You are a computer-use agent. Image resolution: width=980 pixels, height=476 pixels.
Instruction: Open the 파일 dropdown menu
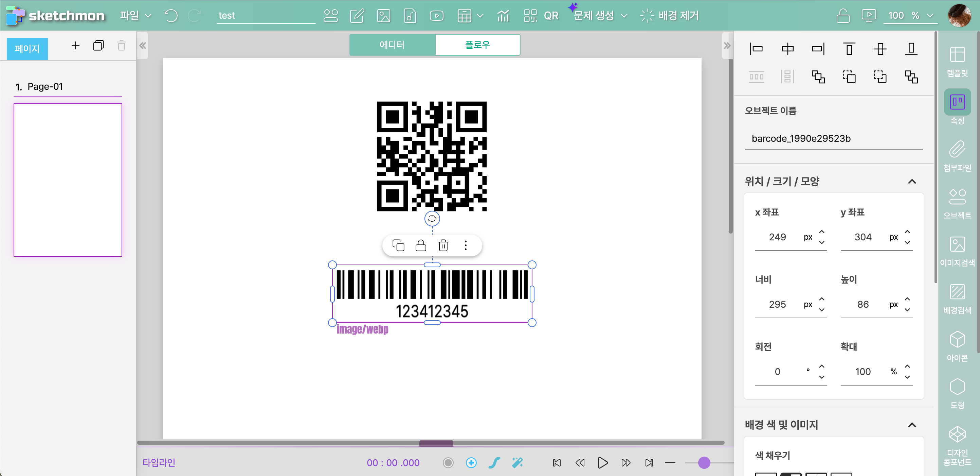[135, 16]
